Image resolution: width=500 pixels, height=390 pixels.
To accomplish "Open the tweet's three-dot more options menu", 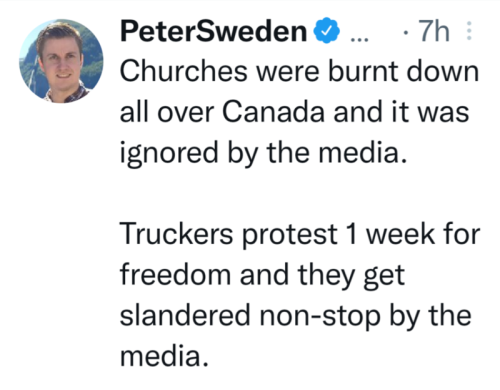I will click(469, 31).
